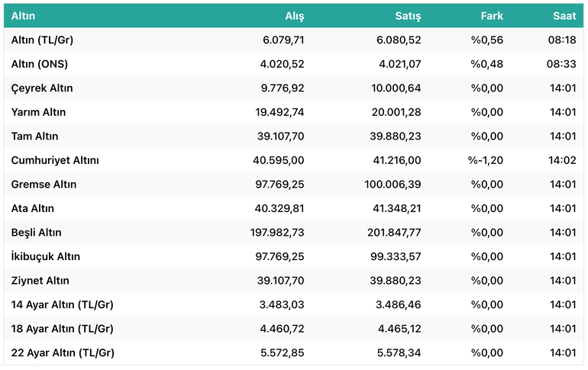Screen dimensions: 588x370
Task: Open 22 Ayar Altın (TL/Gr) entry
Action: pyautogui.click(x=63, y=352)
